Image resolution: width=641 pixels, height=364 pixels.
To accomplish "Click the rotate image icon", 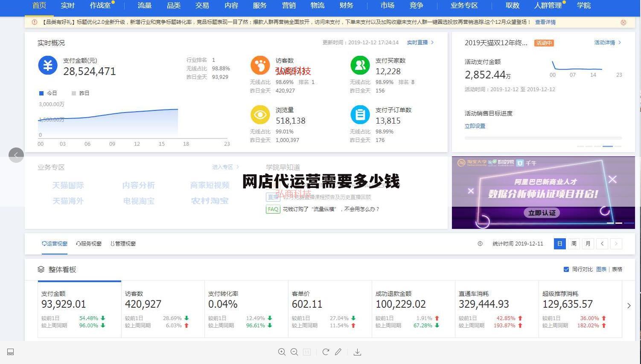I will click(x=326, y=352).
